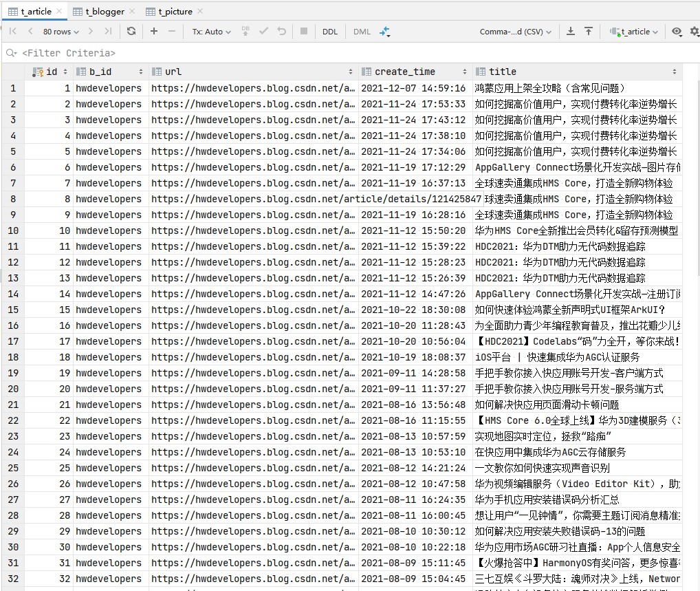Select title 如何解决快应用页面滑动卡顿问题
700x591 pixels.
[577, 405]
